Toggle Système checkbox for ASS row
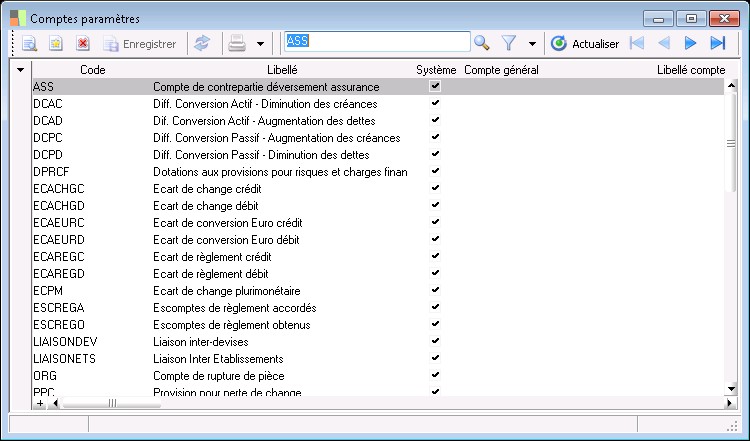 435,86
